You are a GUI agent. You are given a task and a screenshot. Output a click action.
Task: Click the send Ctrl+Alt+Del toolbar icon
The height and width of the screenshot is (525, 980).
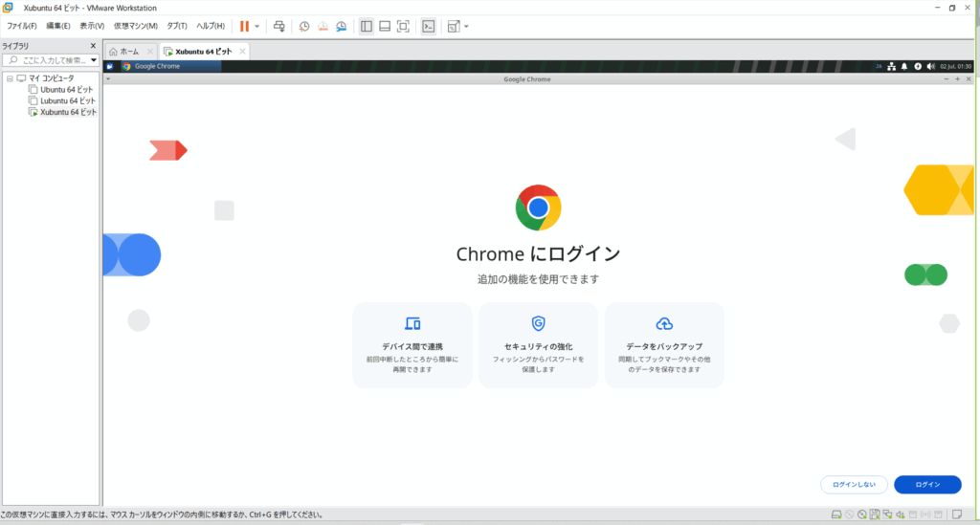click(x=278, y=26)
